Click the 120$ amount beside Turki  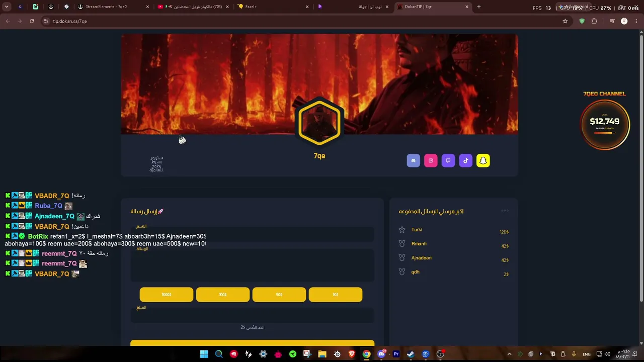point(504,232)
